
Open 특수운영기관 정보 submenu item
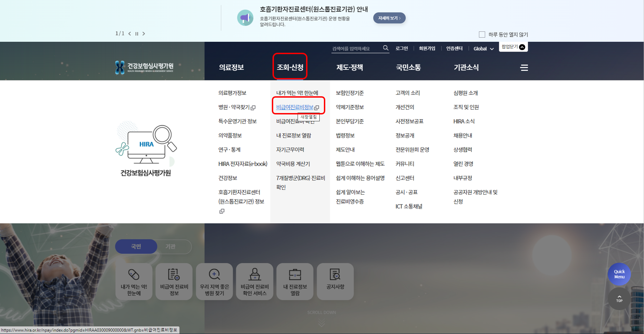pos(238,121)
